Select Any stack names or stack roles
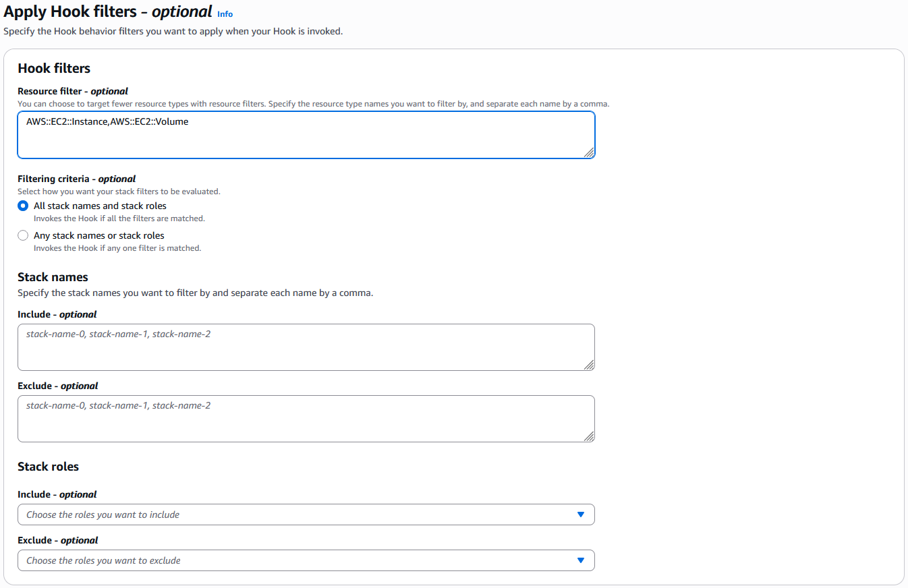908x588 pixels. click(x=23, y=236)
